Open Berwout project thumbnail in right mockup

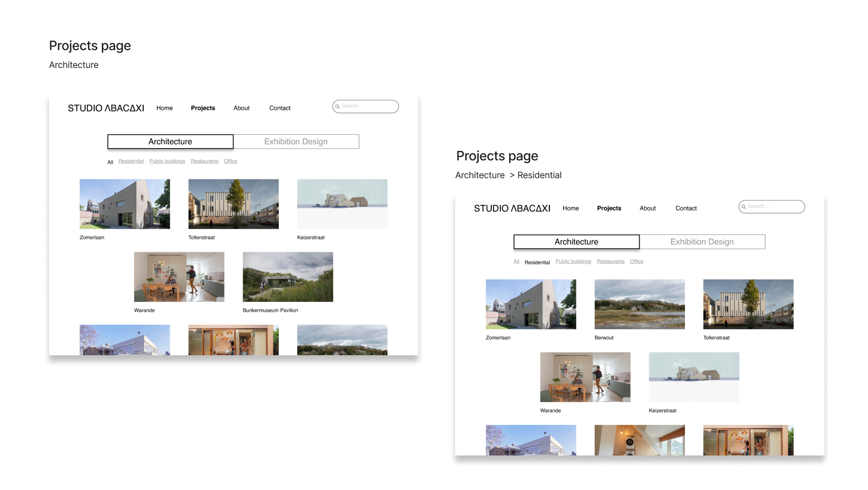point(640,304)
